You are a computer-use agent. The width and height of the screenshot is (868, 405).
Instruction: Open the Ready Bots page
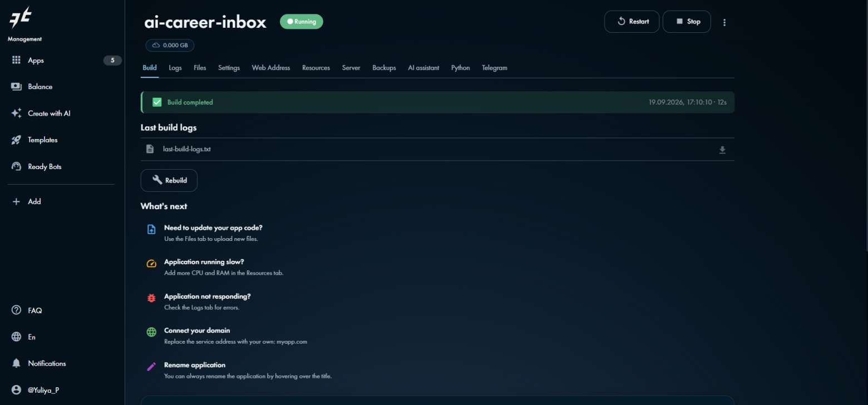point(45,167)
